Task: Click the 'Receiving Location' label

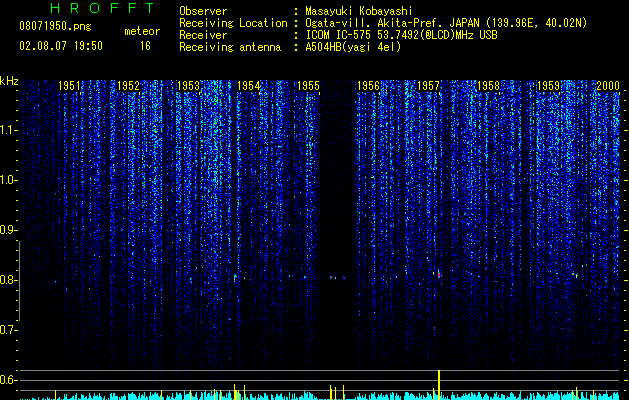Action: (233, 24)
